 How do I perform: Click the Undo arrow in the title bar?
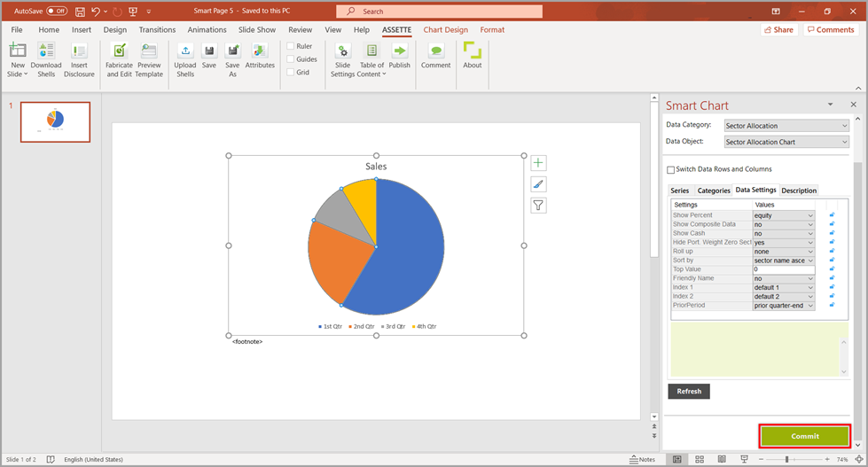click(96, 11)
